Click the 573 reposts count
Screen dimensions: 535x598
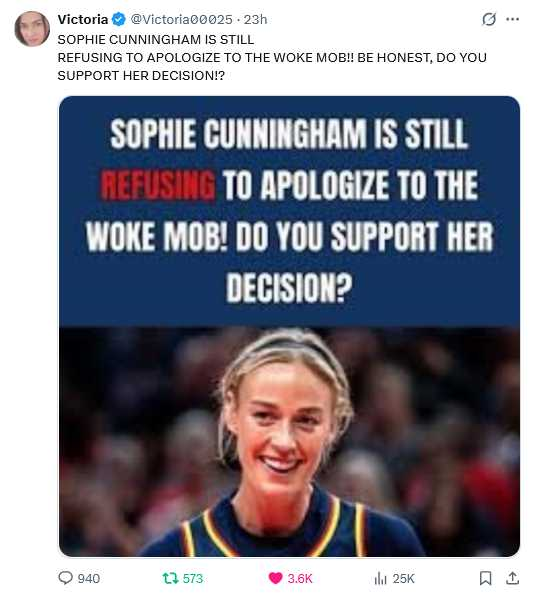[193, 579]
